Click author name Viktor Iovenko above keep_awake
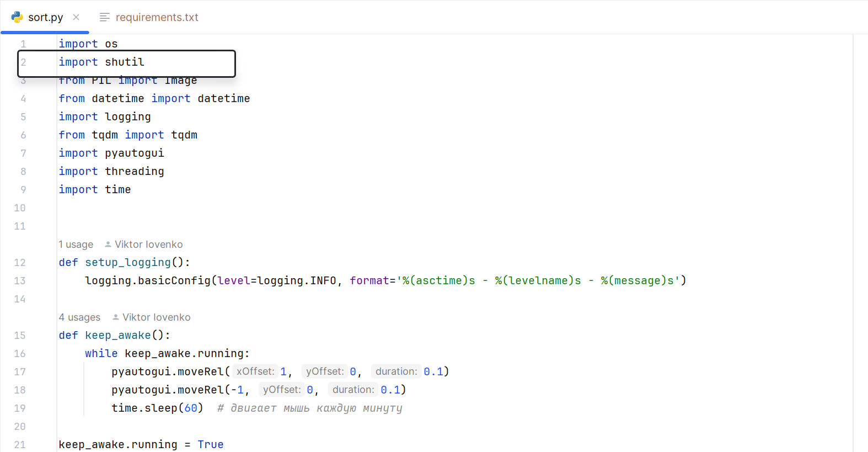 157,317
